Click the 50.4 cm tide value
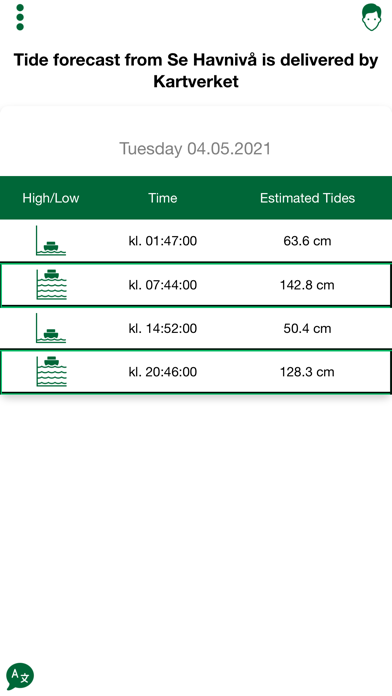392x696 pixels. tap(307, 328)
